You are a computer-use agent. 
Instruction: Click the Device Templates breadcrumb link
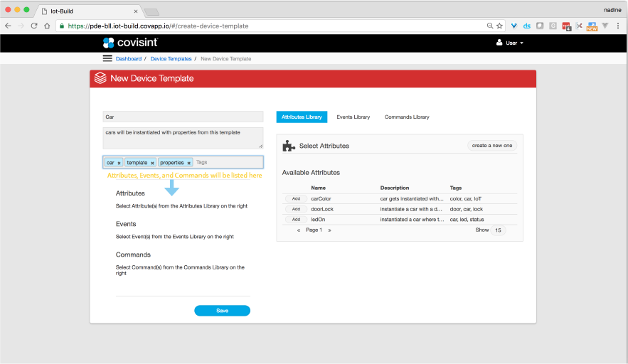pyautogui.click(x=171, y=59)
